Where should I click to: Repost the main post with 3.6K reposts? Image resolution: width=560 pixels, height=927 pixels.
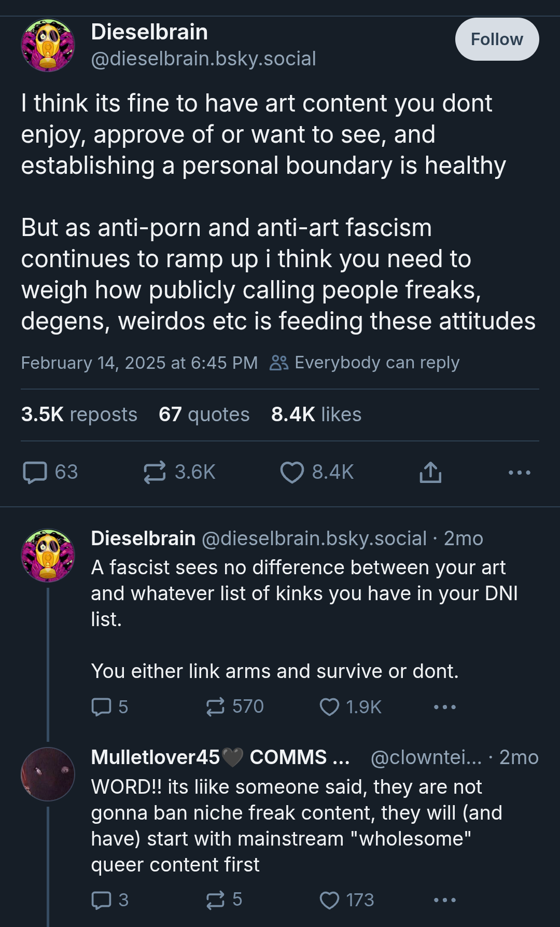tap(179, 472)
